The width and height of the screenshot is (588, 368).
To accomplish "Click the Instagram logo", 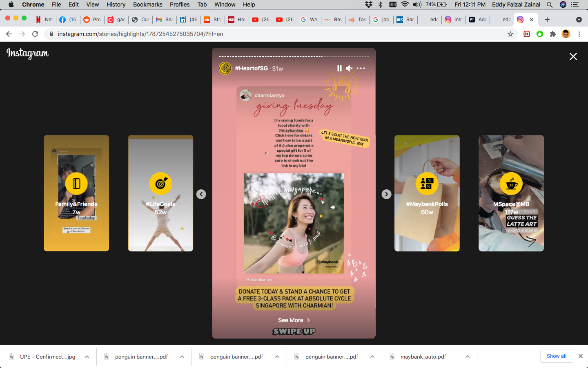I will [27, 54].
